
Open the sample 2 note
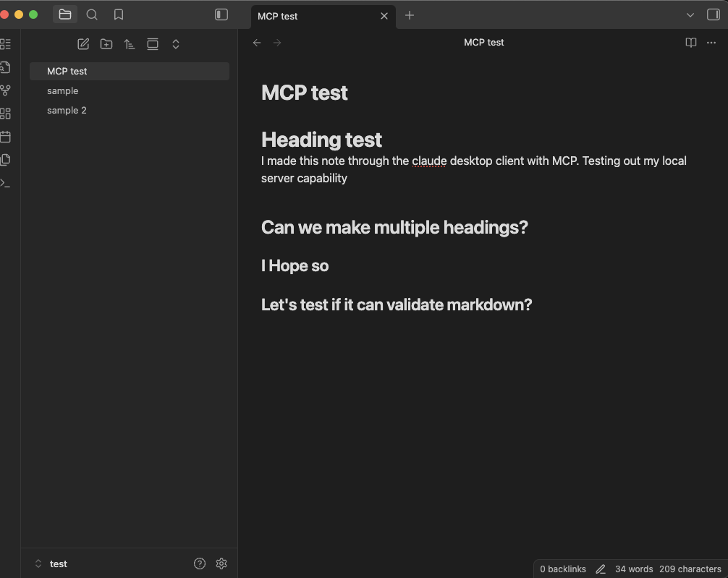coord(67,110)
